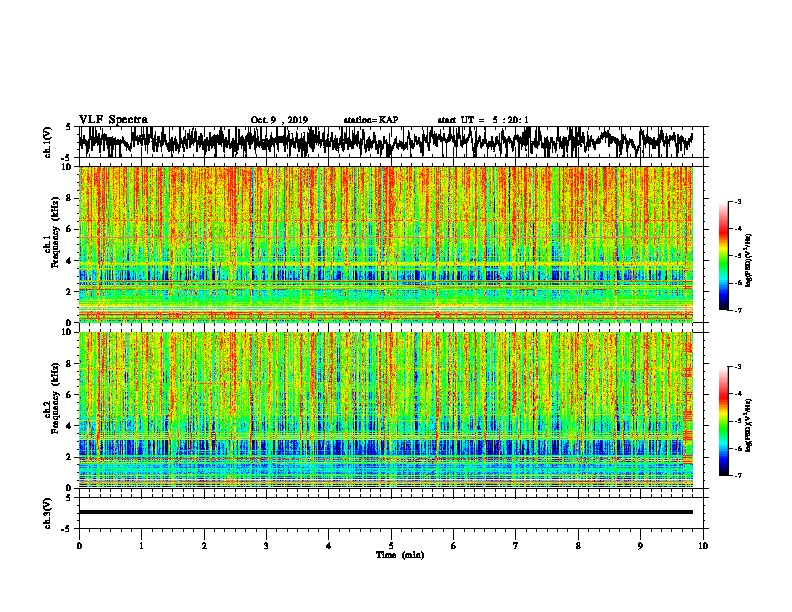Click time-axis tick label "7"
This screenshot has height=612, width=792.
(516, 546)
